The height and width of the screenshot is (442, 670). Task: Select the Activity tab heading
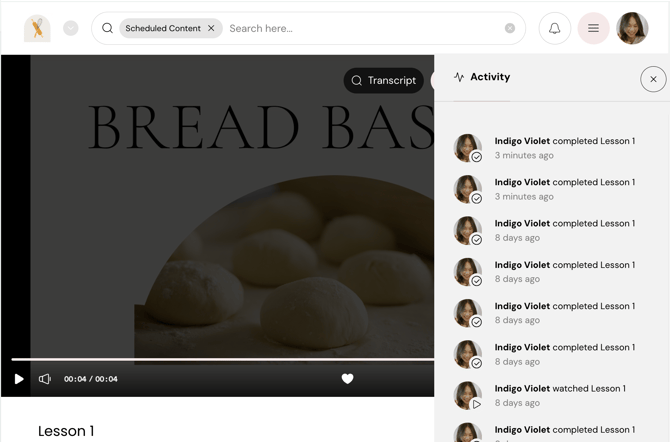(x=490, y=77)
